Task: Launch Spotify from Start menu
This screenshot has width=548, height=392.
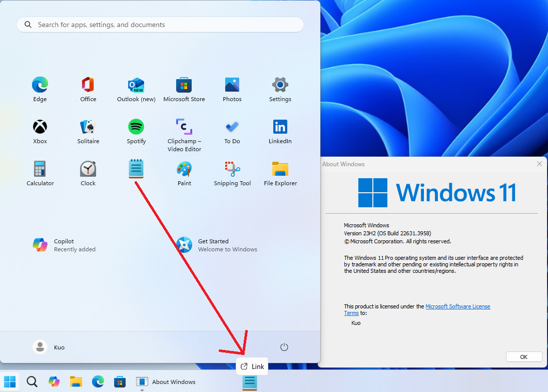Action: (x=136, y=132)
